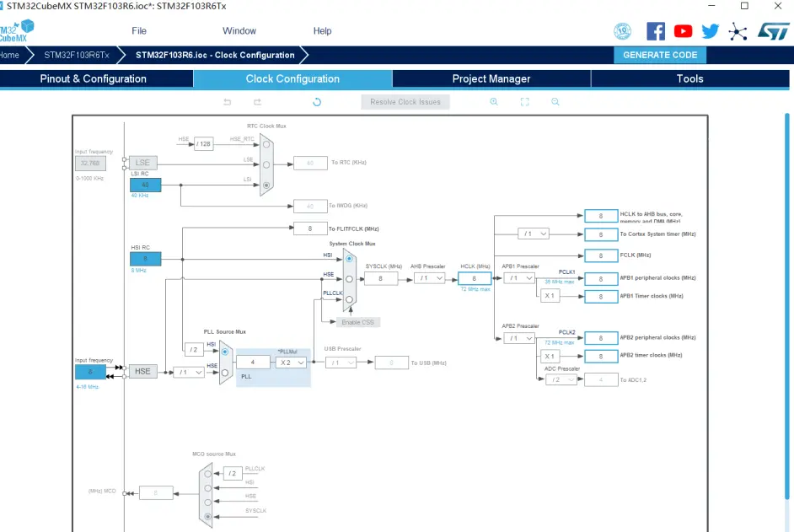The image size is (794, 532).
Task: Select HSE_RTC in RTC Clock Mux
Action: coord(266,144)
